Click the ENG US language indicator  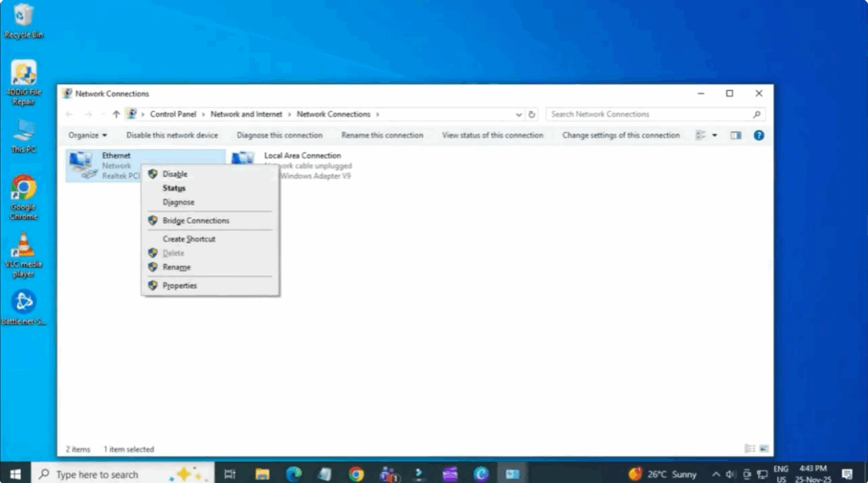pos(781,475)
